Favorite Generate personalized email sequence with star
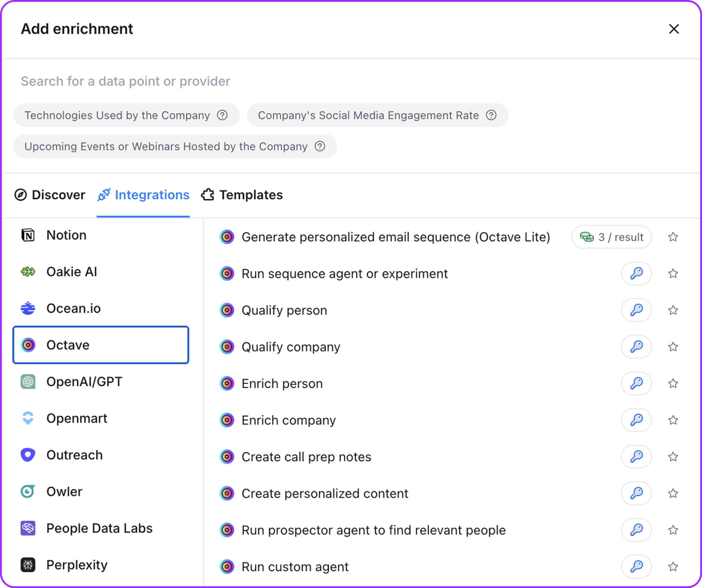 pos(673,237)
